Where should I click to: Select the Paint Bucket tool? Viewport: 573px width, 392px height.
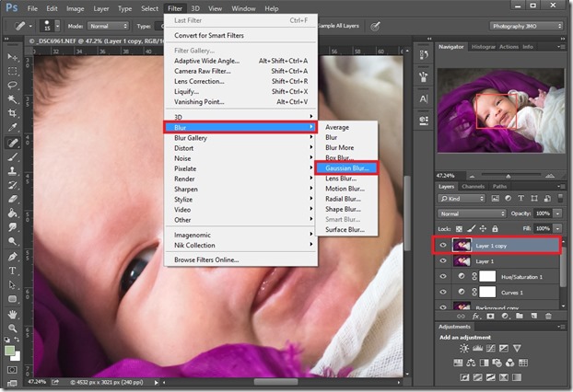12,213
